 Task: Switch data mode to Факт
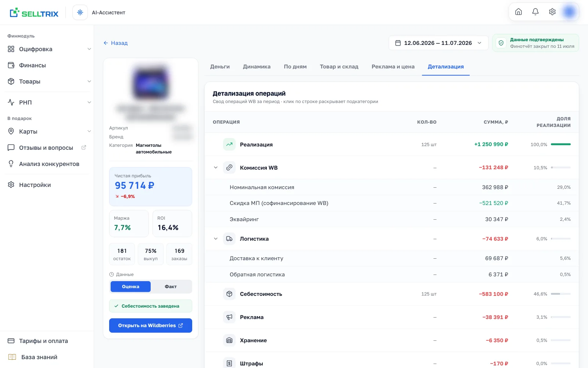(x=171, y=287)
